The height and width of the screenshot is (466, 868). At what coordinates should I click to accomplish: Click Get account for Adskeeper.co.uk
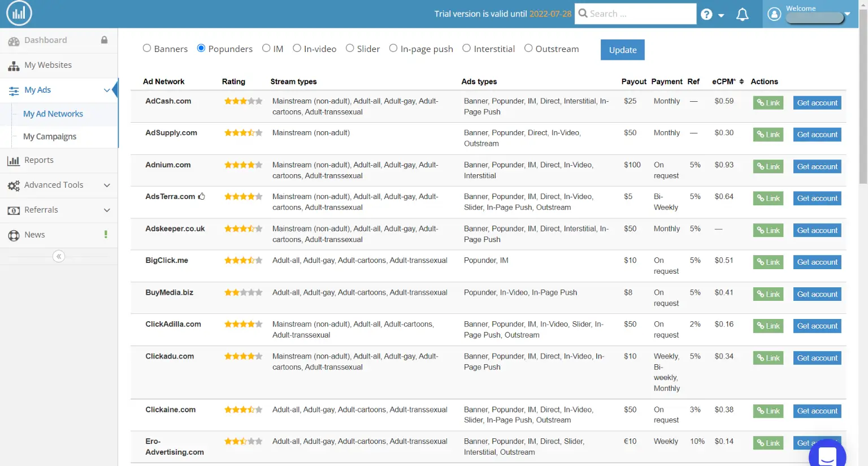(x=817, y=231)
